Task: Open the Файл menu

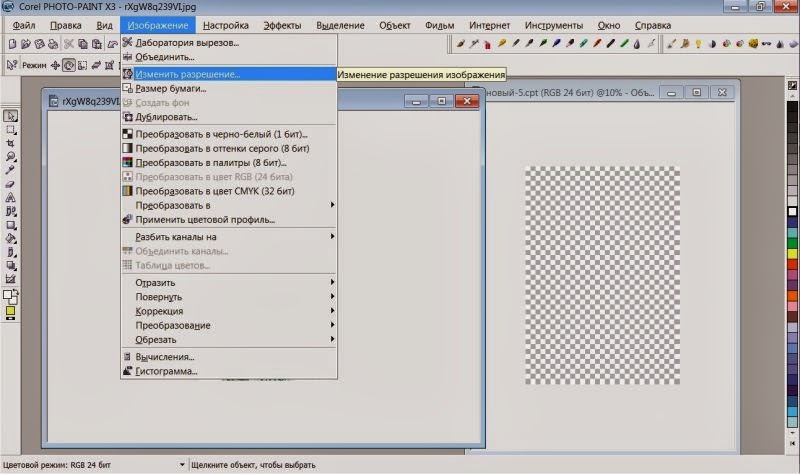Action: pyautogui.click(x=23, y=26)
